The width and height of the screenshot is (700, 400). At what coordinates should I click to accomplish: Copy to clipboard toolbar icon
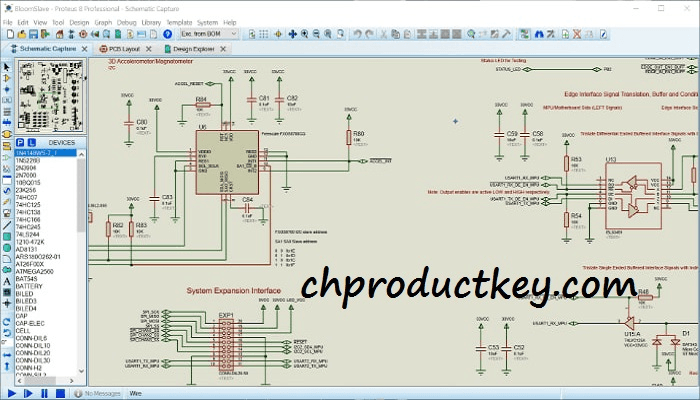coord(396,34)
